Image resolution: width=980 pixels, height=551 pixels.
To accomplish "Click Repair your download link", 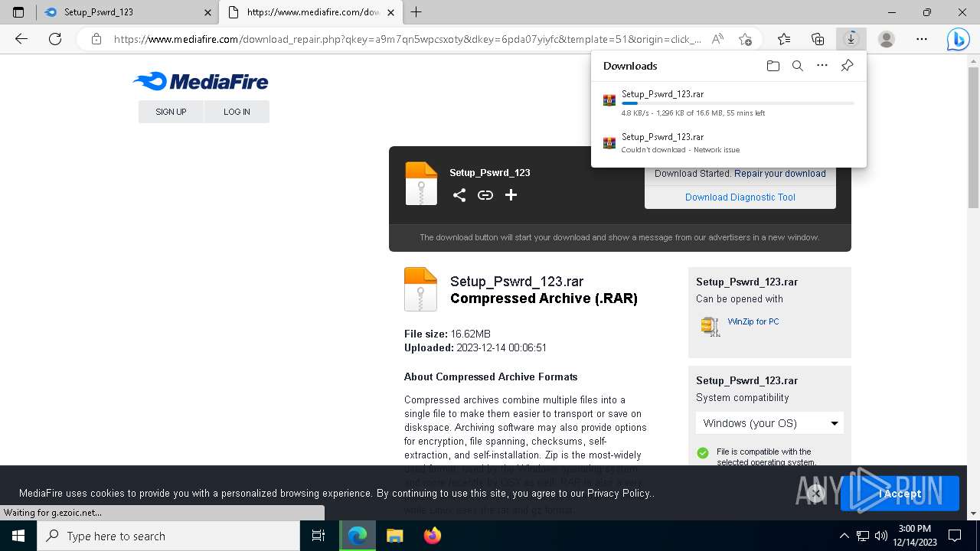I will coord(780,174).
